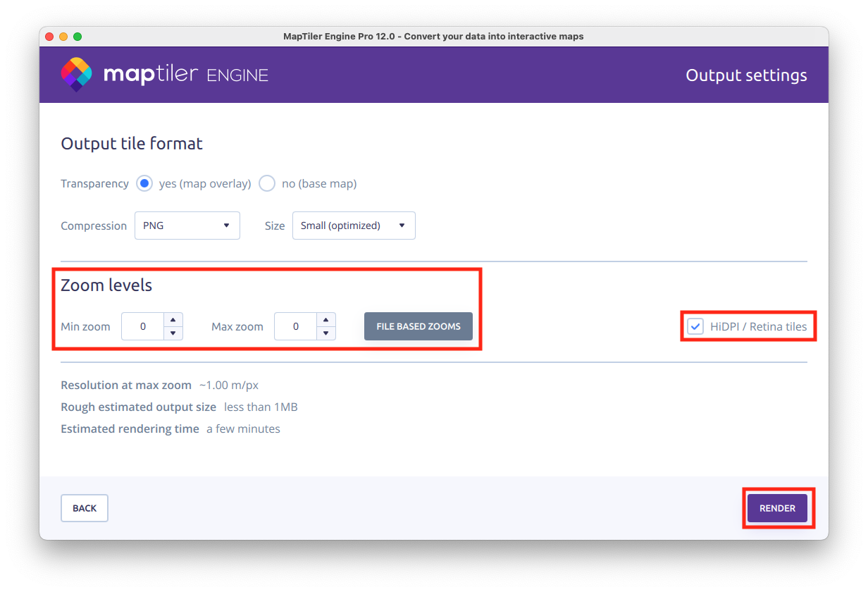Maximize the window with green button

(77, 37)
